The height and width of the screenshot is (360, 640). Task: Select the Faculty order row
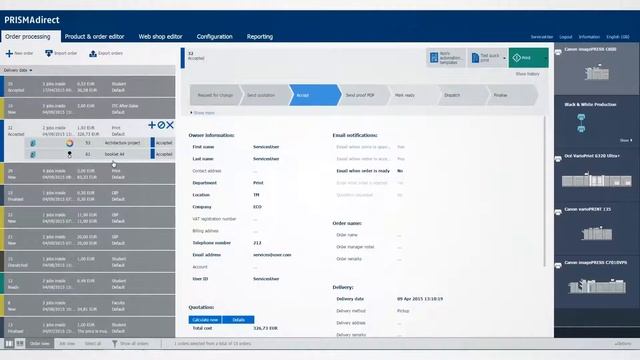[x=88, y=306]
